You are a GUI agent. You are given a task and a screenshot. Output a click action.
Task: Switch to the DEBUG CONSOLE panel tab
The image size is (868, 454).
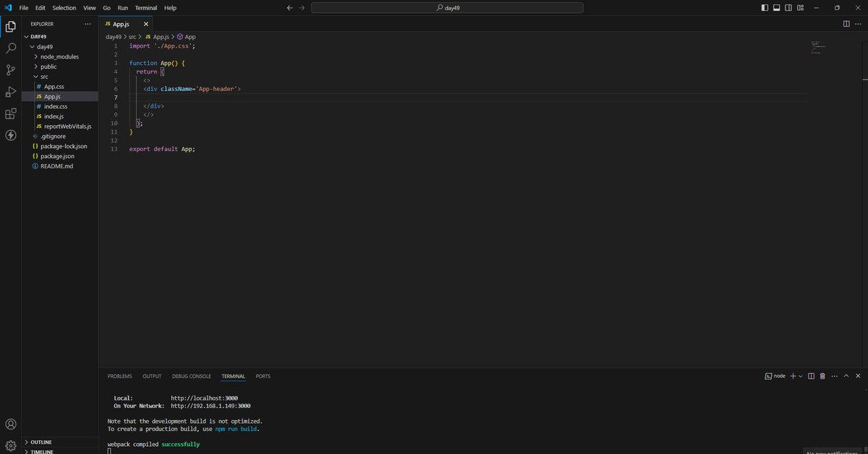click(192, 376)
